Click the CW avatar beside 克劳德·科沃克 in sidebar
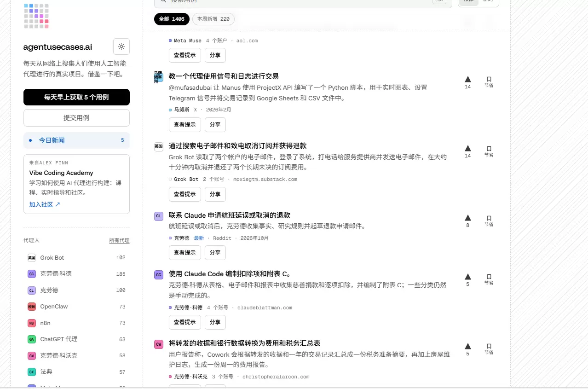This screenshot has width=588, height=389. [32, 356]
